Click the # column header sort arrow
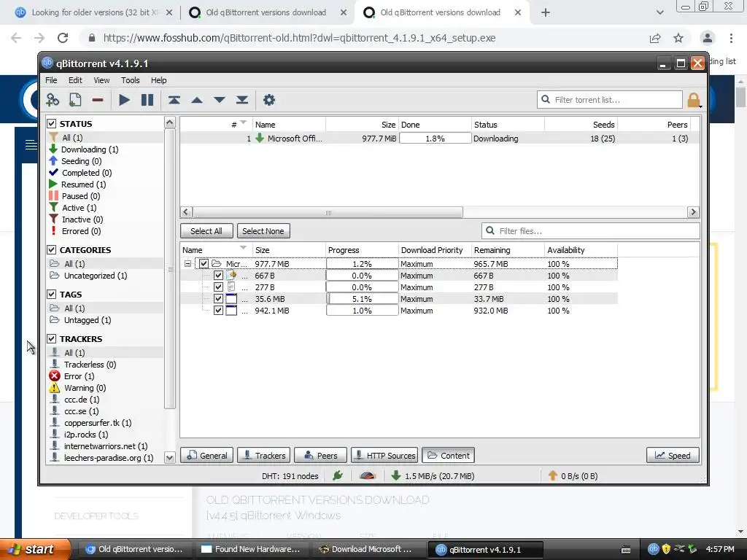 coord(244,122)
